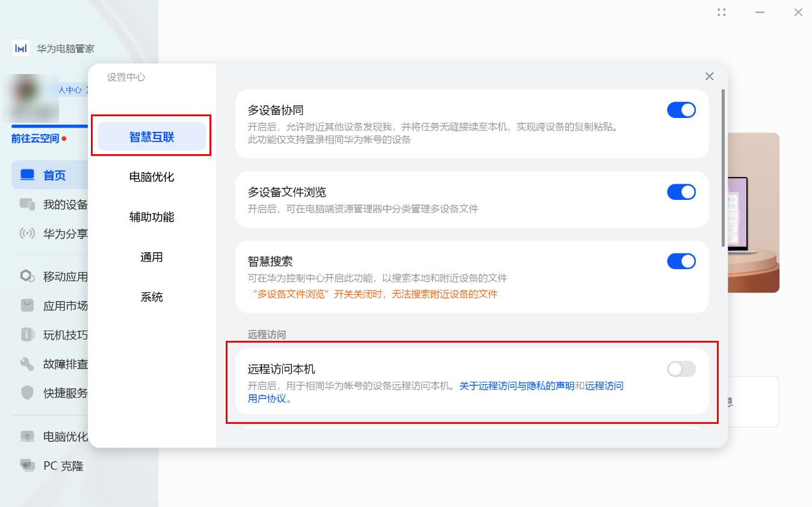Click the 我的设备 devices icon
The width and height of the screenshot is (812, 507).
pos(28,205)
